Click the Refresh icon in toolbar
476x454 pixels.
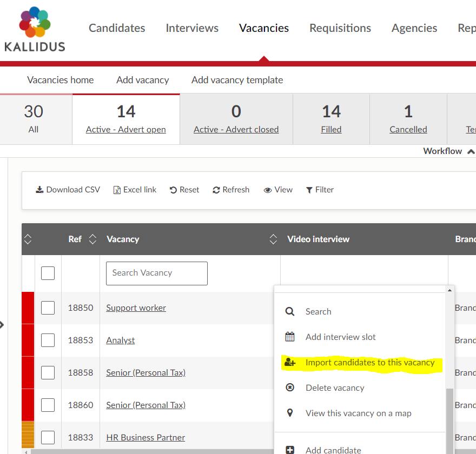click(x=216, y=190)
